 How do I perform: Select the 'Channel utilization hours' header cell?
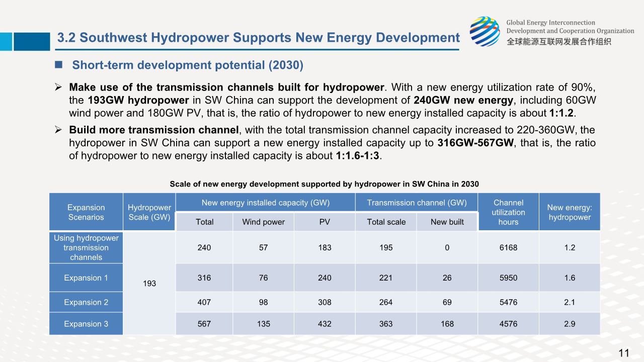[x=508, y=212]
